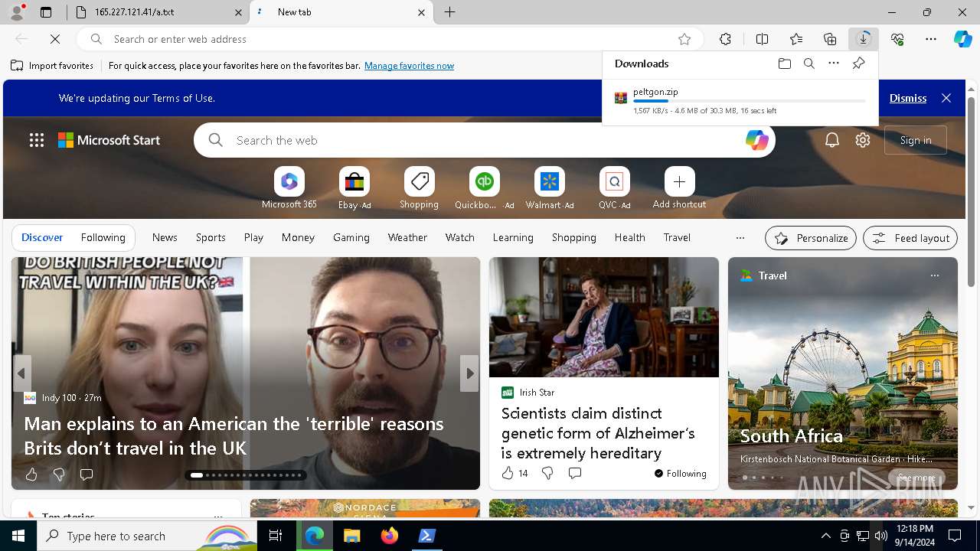
Task: Open Browser essentials icon
Action: point(897,39)
